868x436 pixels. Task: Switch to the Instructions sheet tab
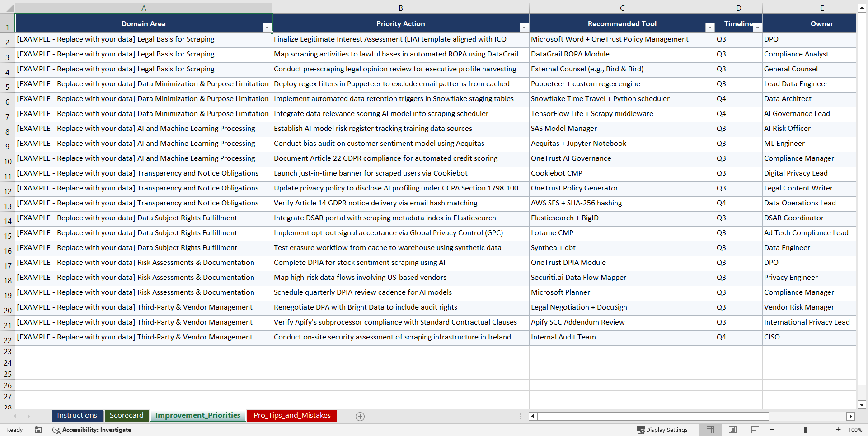[77, 415]
